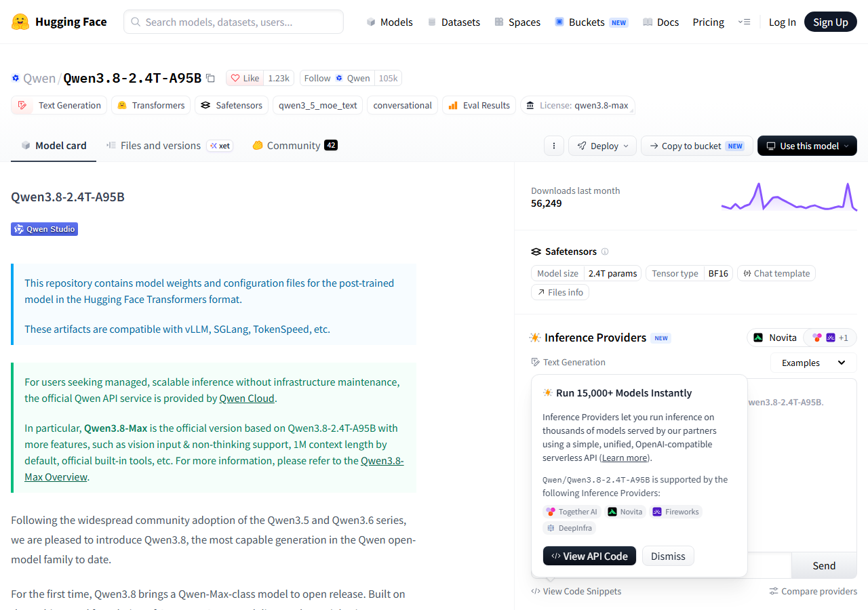Image resolution: width=868 pixels, height=610 pixels.
Task: Click the heart Like button
Action: coord(245,78)
